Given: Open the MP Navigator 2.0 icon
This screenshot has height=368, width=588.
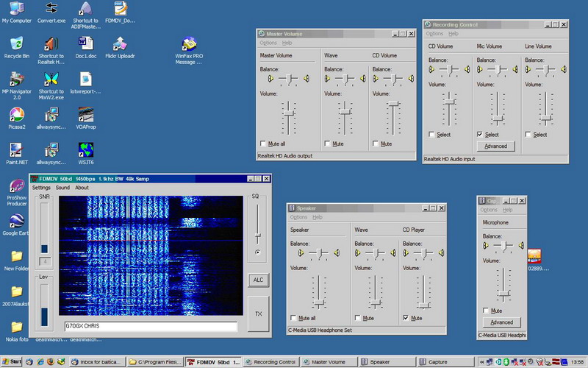Looking at the screenshot, I should tap(15, 79).
